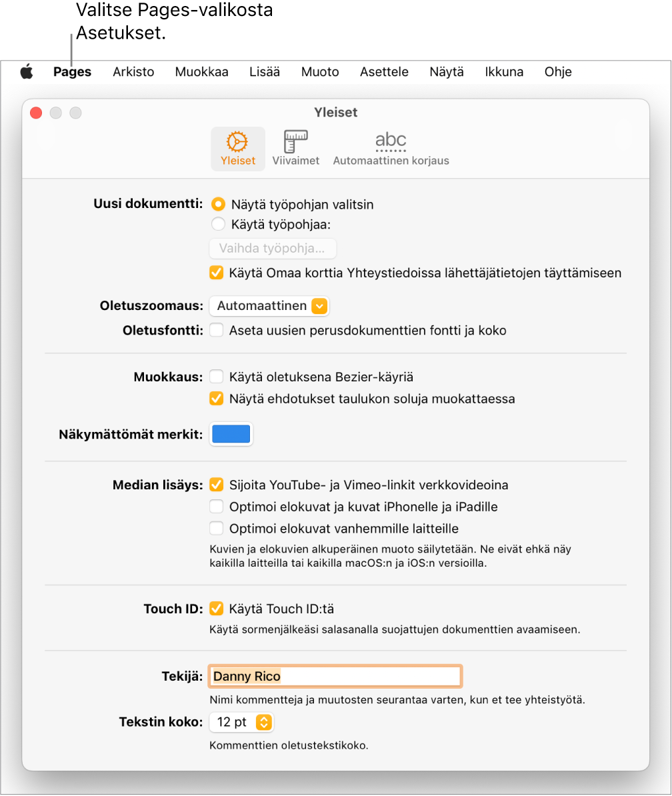Disable Käytä Touch ID:tä checkbox

click(217, 608)
